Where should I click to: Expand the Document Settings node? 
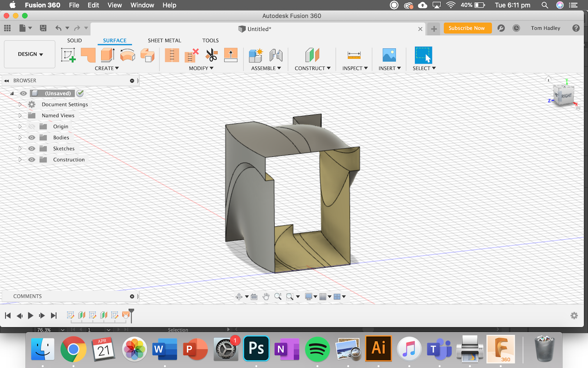(x=20, y=105)
